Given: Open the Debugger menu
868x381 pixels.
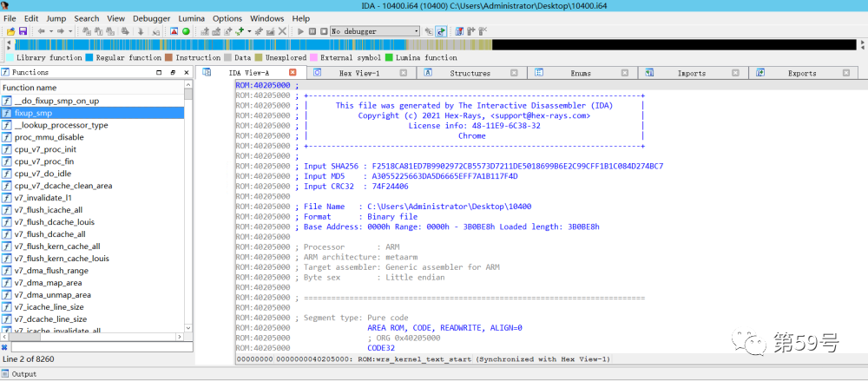Looking at the screenshot, I should (152, 18).
